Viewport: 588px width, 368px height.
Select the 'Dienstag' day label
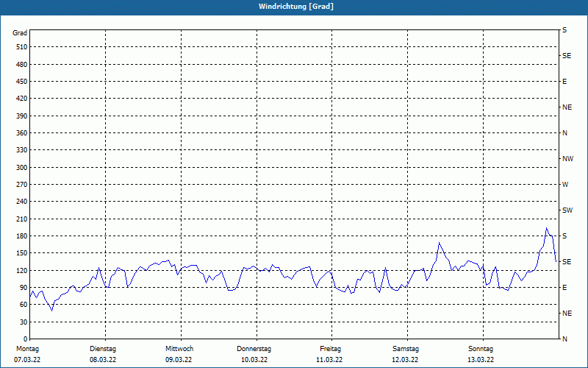tap(103, 349)
